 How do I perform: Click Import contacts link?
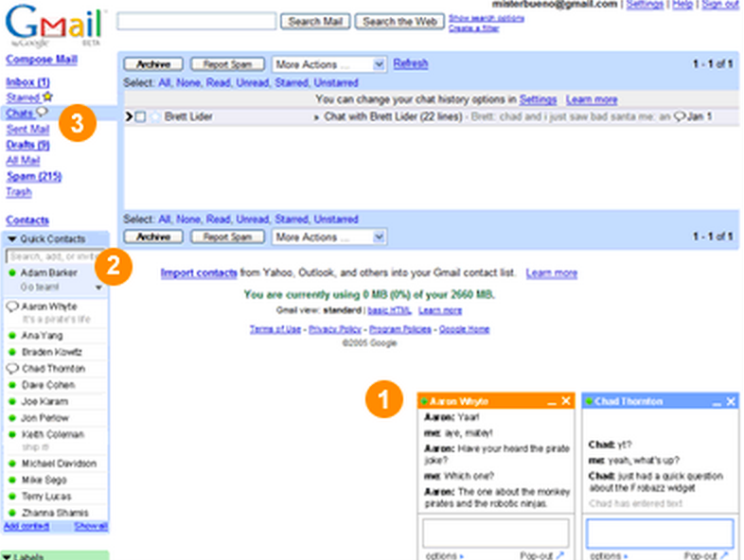coord(199,273)
